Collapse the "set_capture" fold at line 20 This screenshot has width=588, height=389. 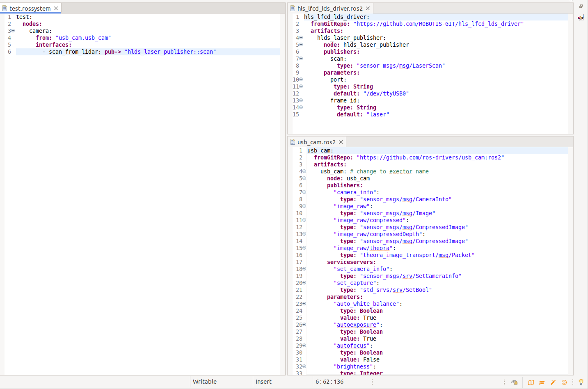[304, 283]
